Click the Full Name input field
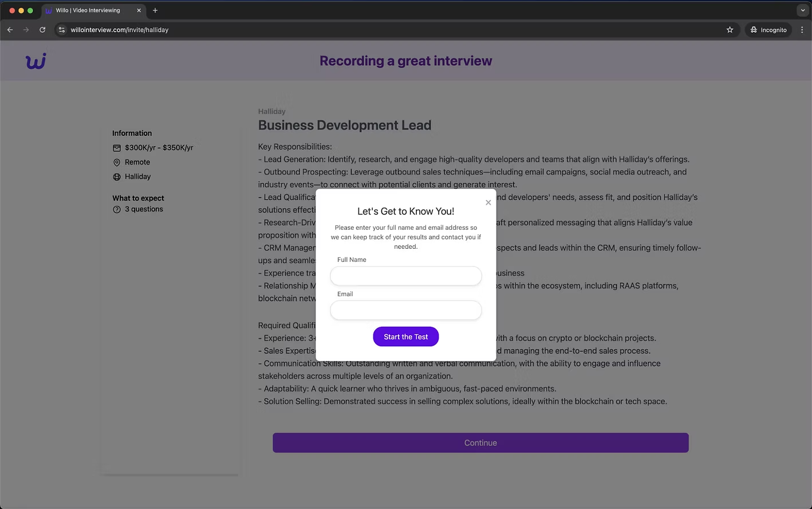The image size is (812, 509). [405, 276]
